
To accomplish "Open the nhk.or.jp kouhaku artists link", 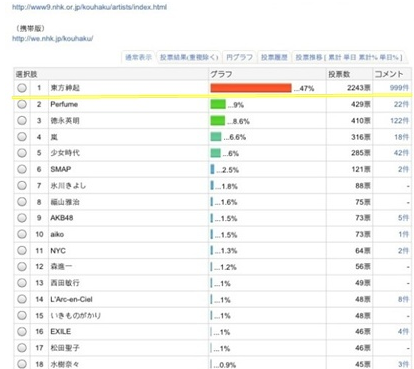I will pos(89,7).
